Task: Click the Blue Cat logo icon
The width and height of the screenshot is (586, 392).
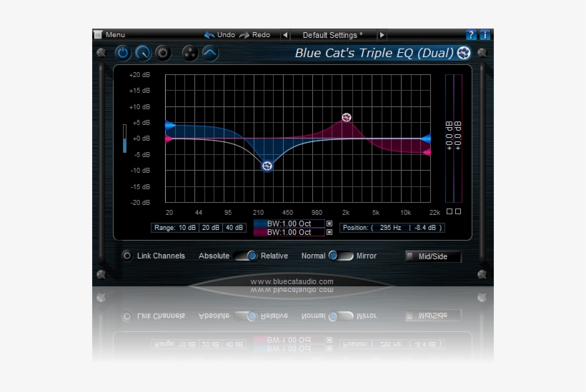Action: click(x=464, y=53)
